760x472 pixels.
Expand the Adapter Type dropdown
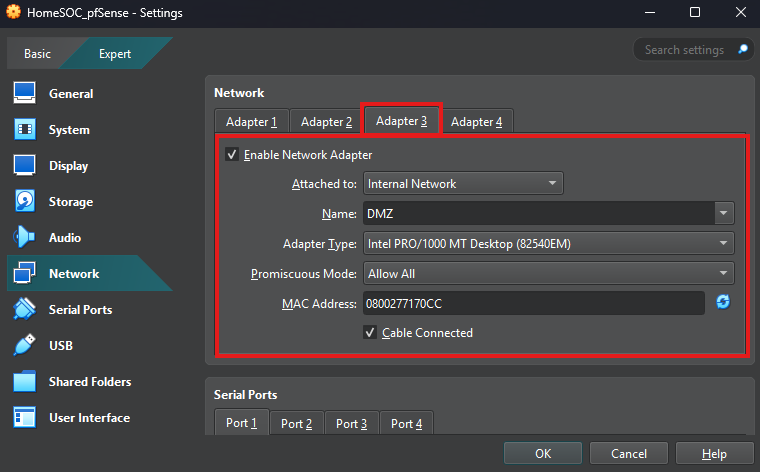548,244
